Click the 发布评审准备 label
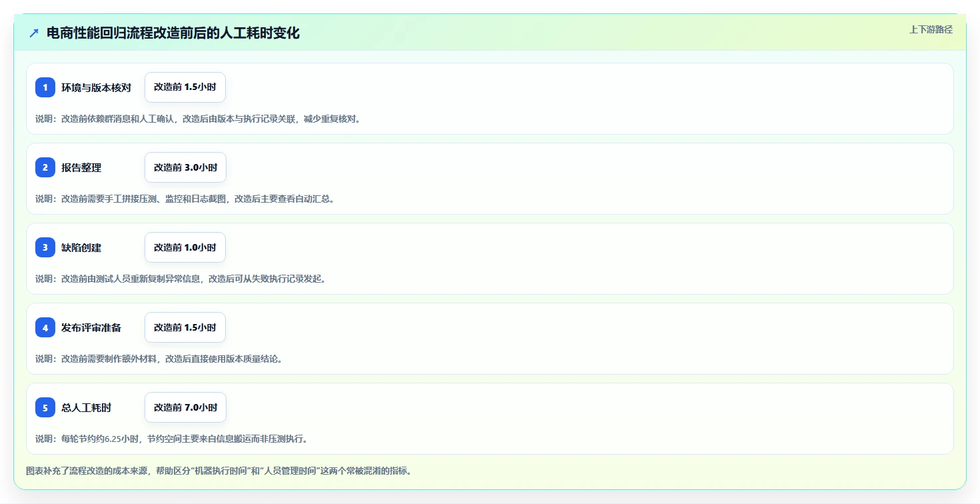Image resolution: width=980 pixels, height=504 pixels. (91, 327)
